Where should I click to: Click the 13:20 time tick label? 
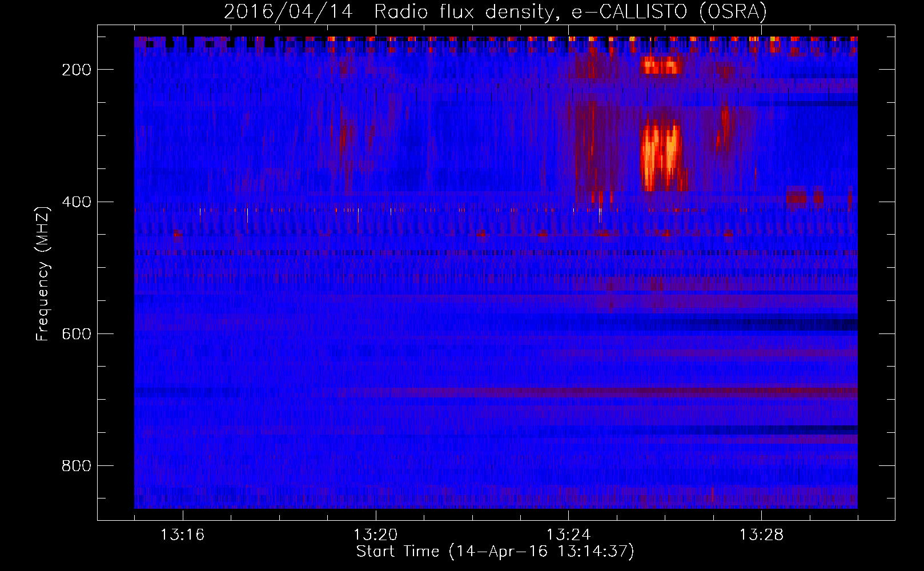pyautogui.click(x=375, y=535)
